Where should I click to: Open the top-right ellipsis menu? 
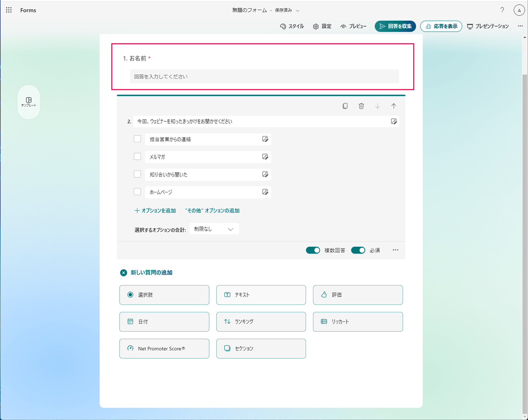pos(520,26)
